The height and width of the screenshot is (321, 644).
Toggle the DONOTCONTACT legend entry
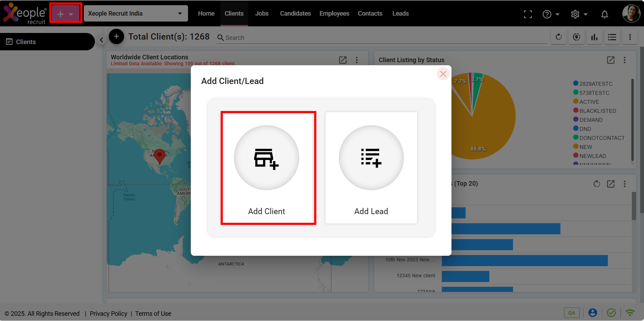tap(599, 138)
